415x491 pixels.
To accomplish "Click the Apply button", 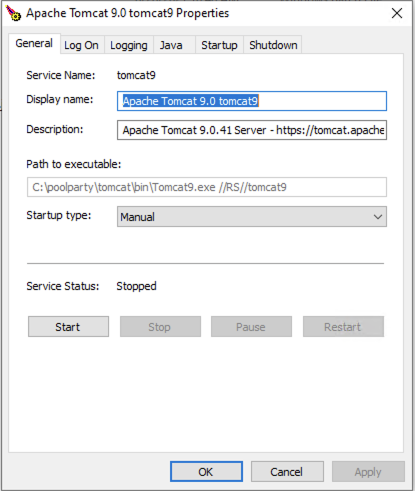I will tap(368, 472).
